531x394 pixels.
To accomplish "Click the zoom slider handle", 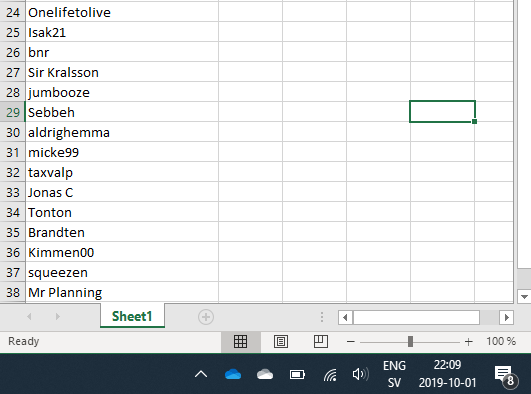I will tap(410, 341).
